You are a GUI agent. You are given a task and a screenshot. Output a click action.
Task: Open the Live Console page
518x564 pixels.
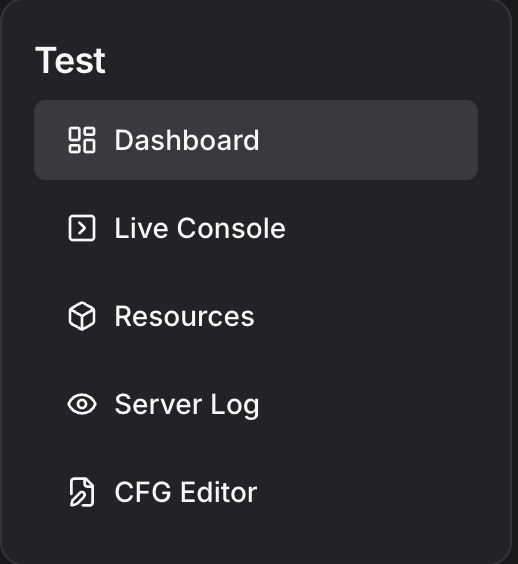[256, 228]
